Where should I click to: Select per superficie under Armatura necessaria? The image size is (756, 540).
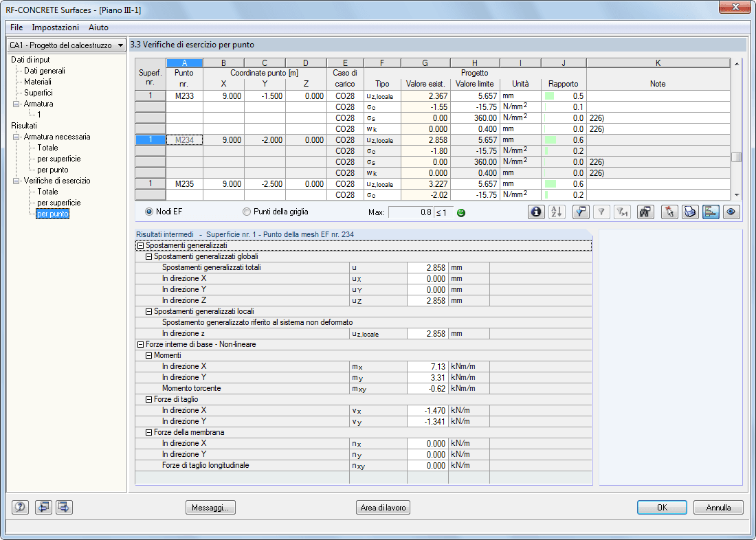coord(59,159)
